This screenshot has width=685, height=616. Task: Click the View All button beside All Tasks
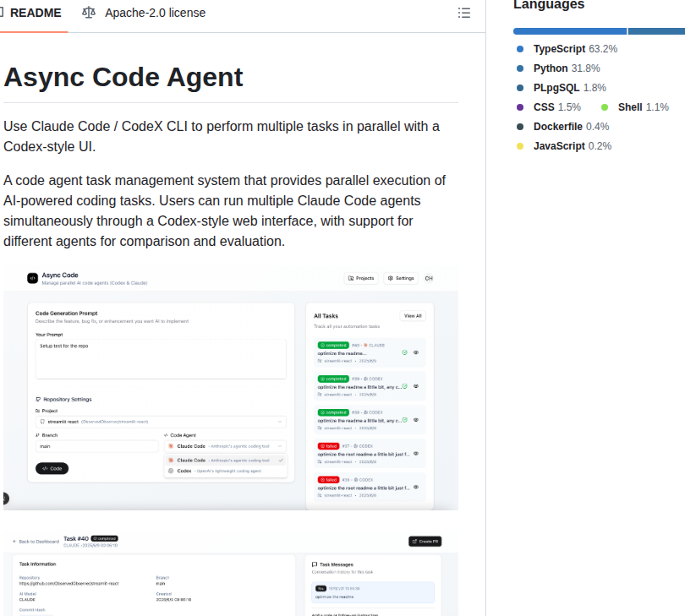point(413,316)
